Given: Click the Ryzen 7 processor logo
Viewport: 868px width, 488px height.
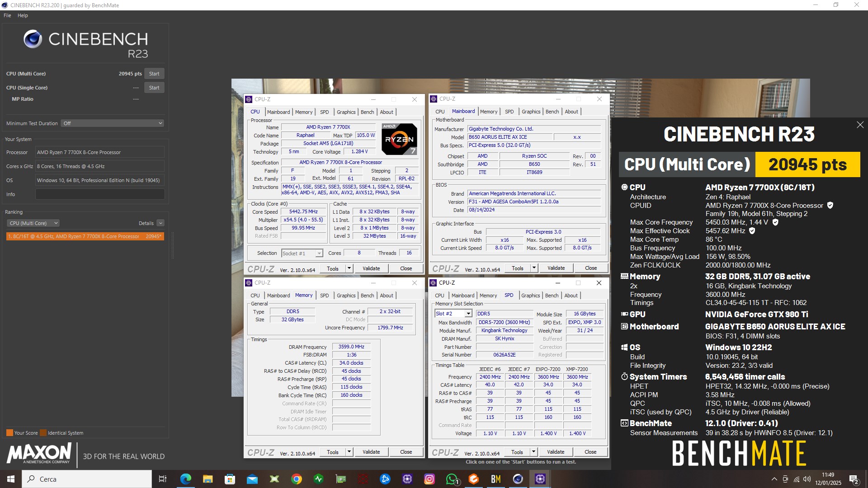Looking at the screenshot, I should (399, 139).
